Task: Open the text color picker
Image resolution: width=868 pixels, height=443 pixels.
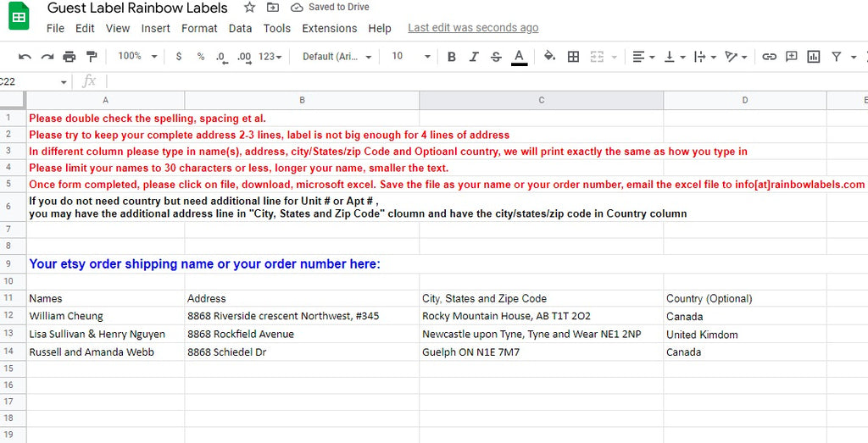Action: pyautogui.click(x=519, y=57)
